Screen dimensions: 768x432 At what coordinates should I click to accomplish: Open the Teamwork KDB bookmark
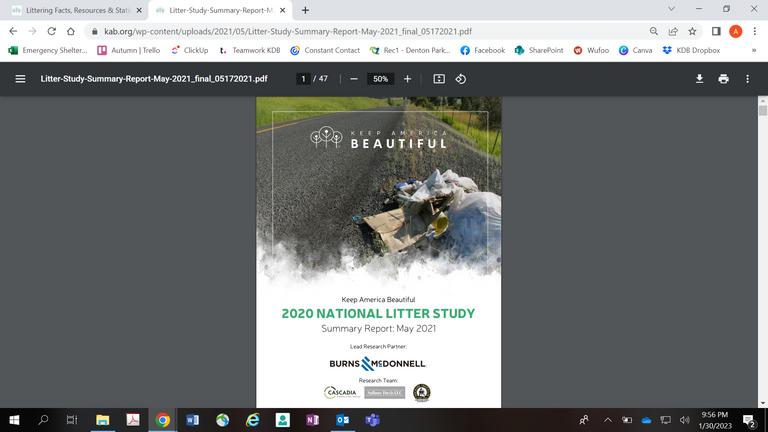[x=250, y=50]
